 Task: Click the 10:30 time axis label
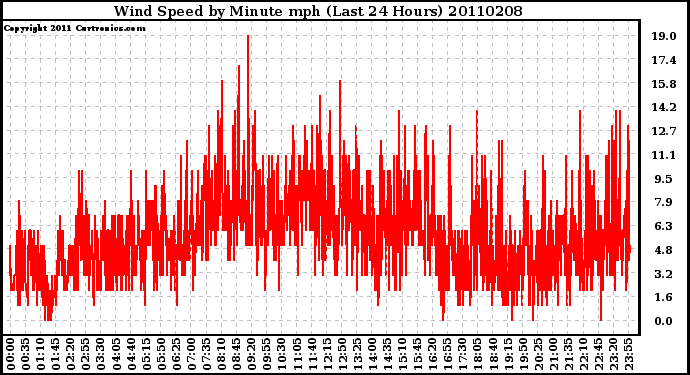coord(282,354)
